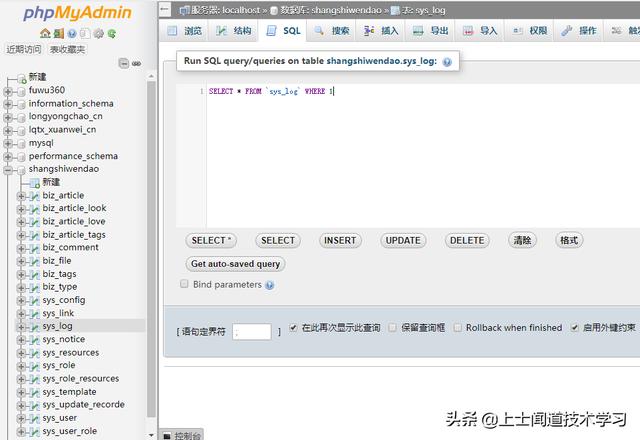The width and height of the screenshot is (640, 440).
Task: Open the Search (搜索) tab
Action: 332,31
